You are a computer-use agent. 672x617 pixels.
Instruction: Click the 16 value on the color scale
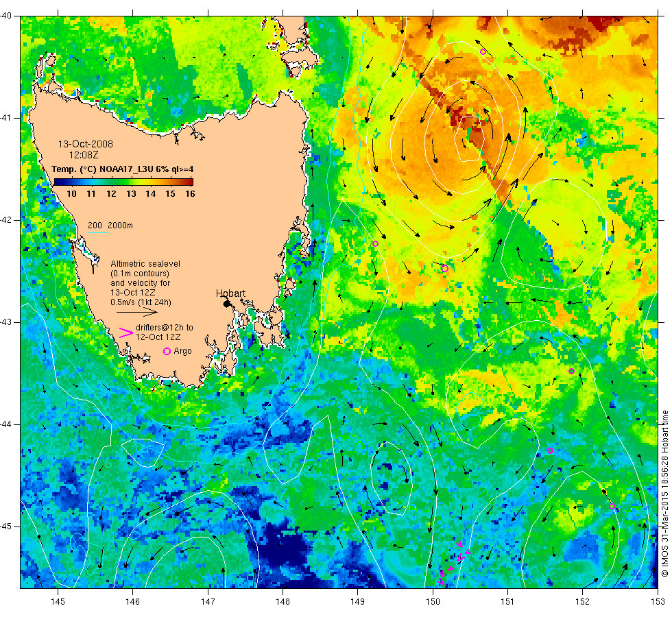tap(190, 193)
